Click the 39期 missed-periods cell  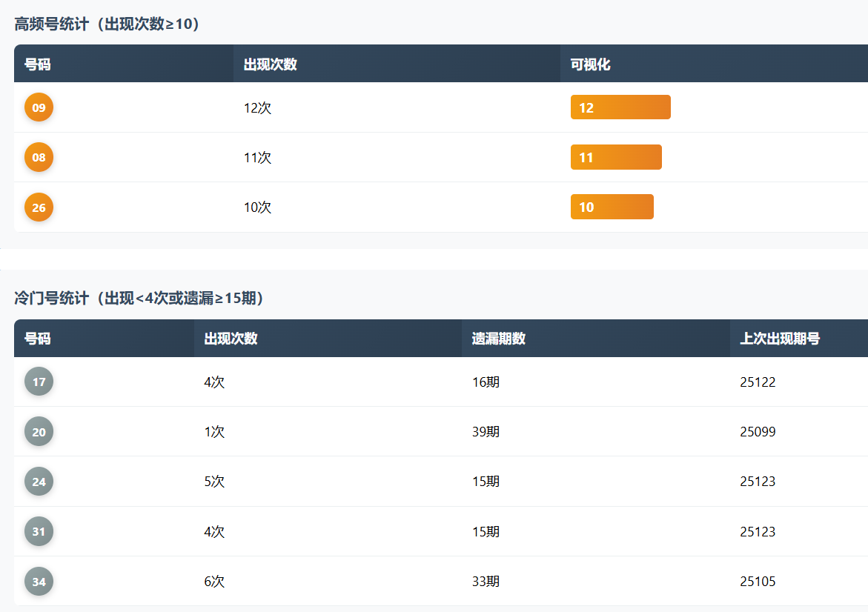coord(486,432)
